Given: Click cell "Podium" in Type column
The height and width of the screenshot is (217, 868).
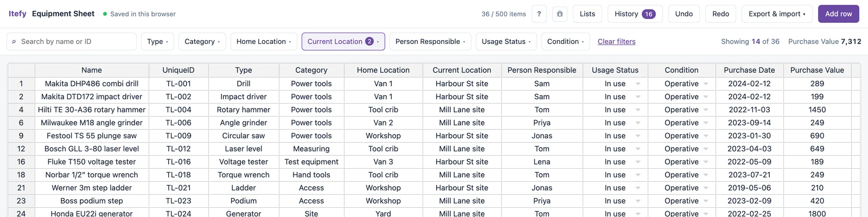Looking at the screenshot, I should click(244, 201).
